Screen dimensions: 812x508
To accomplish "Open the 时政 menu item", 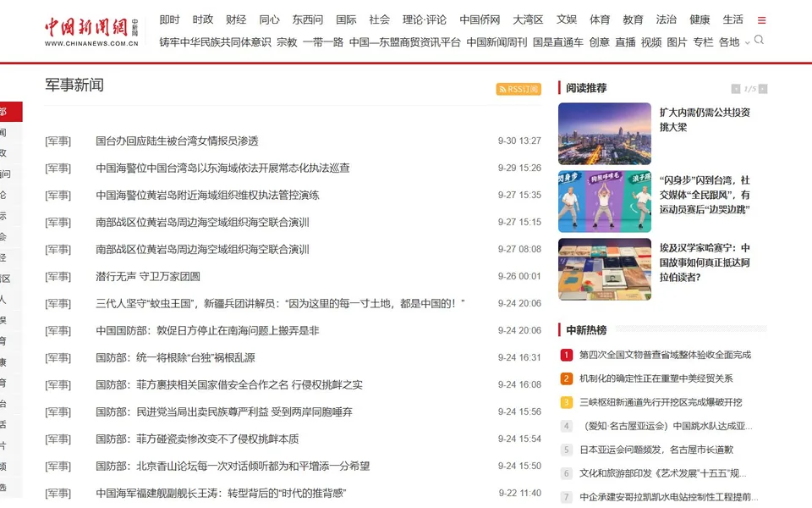I will click(x=202, y=19).
